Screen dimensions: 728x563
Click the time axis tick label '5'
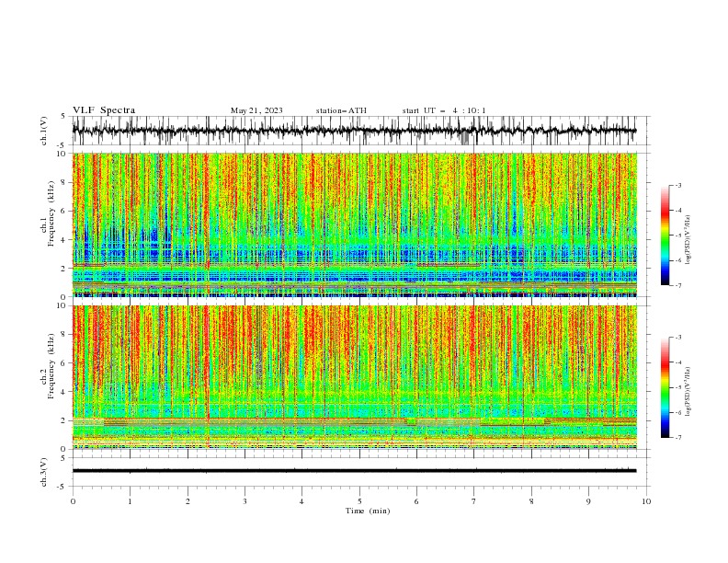[x=359, y=501]
